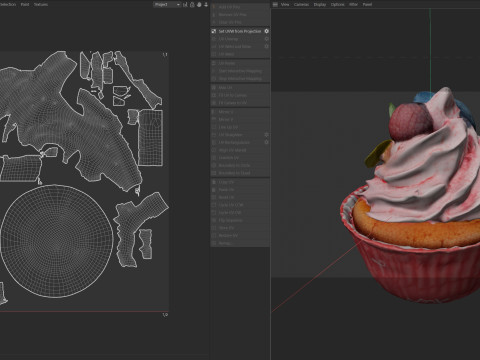Click the Add UV Poly command
The width and height of the screenshot is (480, 360).
[x=240, y=7]
